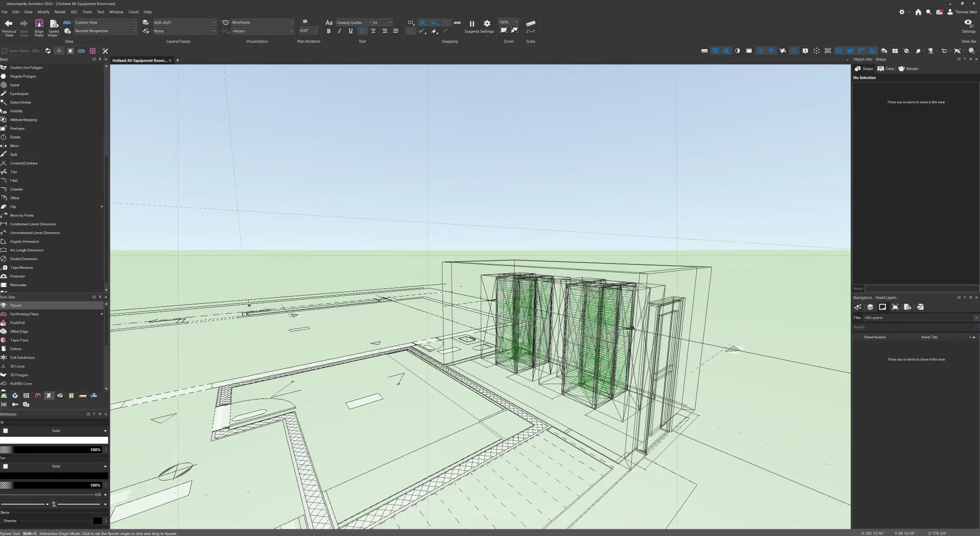Click the fill opacity 100% slider
980x536 pixels.
coord(51,450)
